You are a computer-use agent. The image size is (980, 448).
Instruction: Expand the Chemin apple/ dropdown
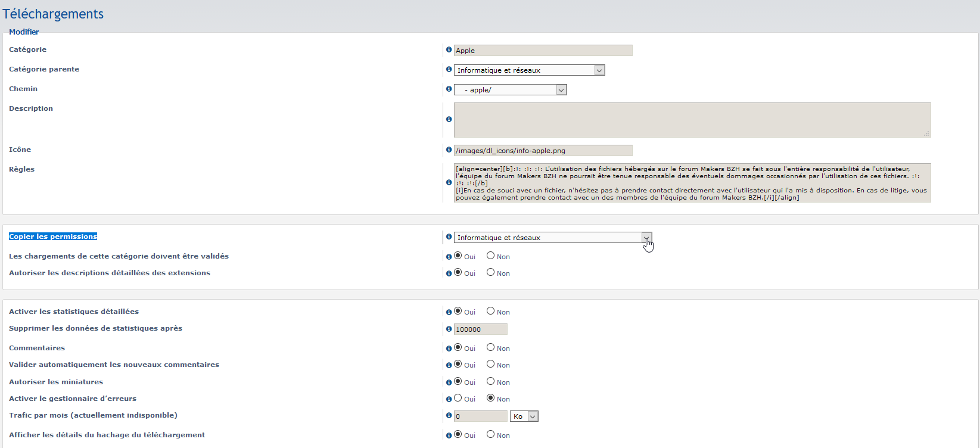(510, 90)
